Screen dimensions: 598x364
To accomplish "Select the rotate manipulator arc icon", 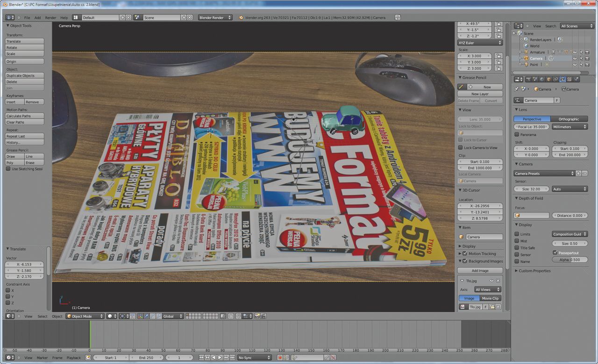I will (153, 316).
